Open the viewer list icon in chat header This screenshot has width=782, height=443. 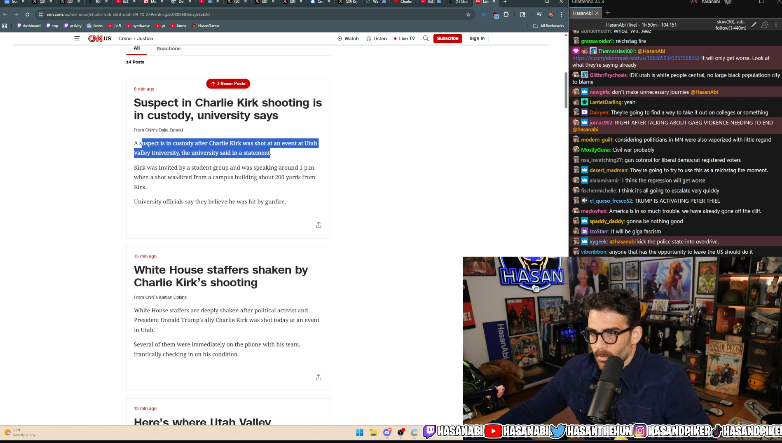pyautogui.click(x=765, y=24)
